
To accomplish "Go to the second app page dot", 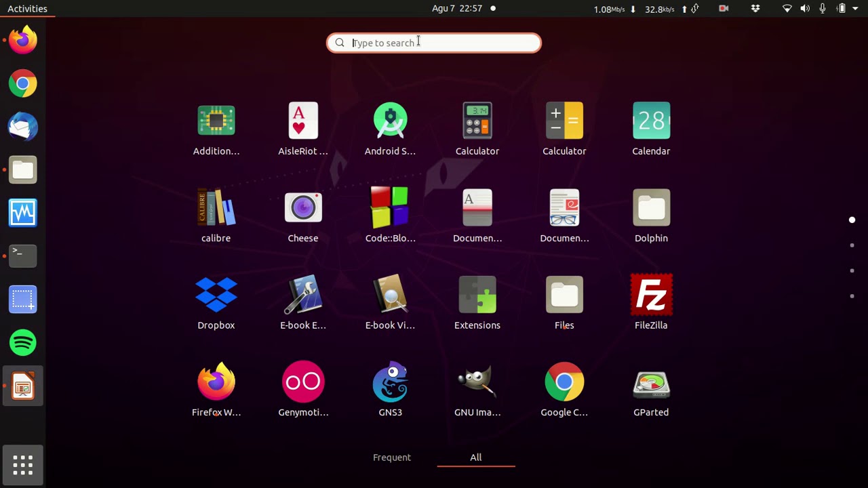I will 852,245.
